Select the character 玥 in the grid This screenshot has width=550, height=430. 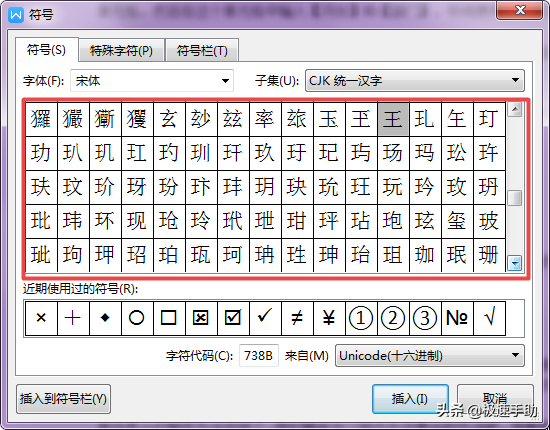point(265,187)
